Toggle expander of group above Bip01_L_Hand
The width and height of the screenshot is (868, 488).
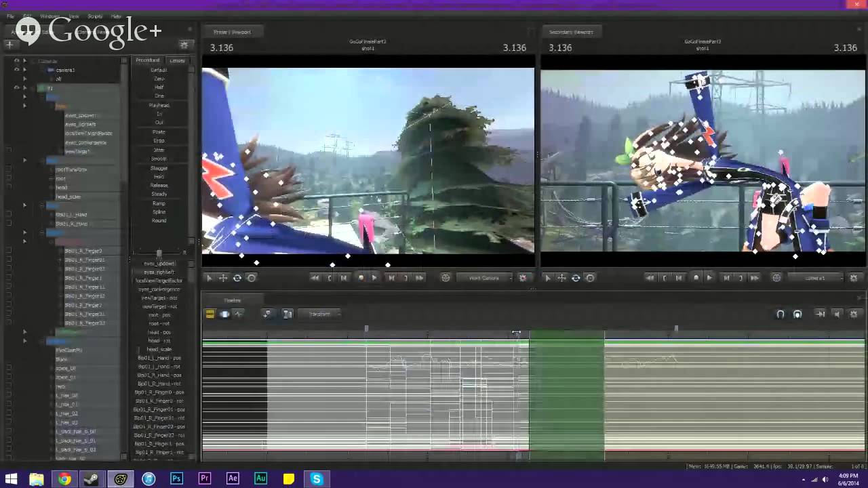click(25, 205)
